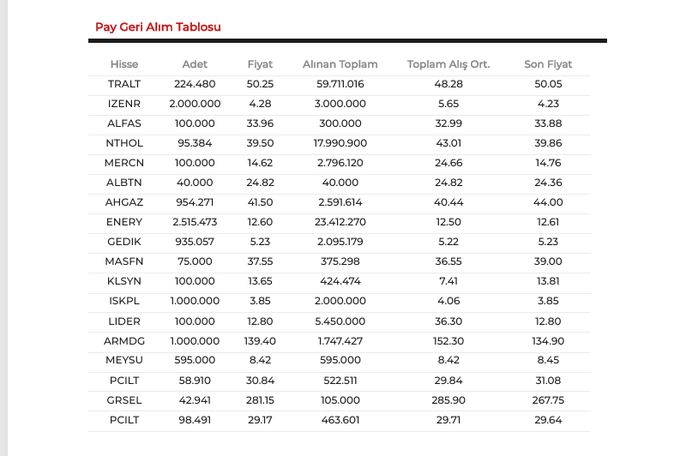Viewport: 680px width, 456px height.
Task: Click NTHOL total 17.990.900
Action: pyautogui.click(x=340, y=143)
